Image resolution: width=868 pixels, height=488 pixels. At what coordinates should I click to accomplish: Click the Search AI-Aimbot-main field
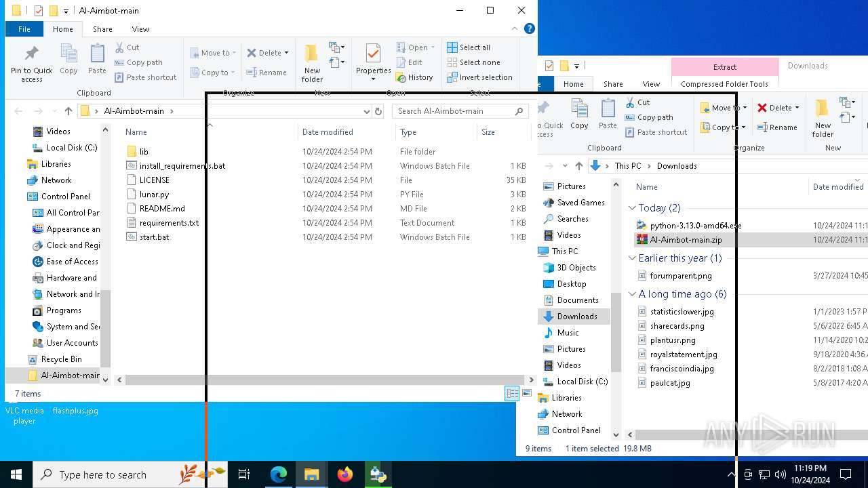point(460,111)
